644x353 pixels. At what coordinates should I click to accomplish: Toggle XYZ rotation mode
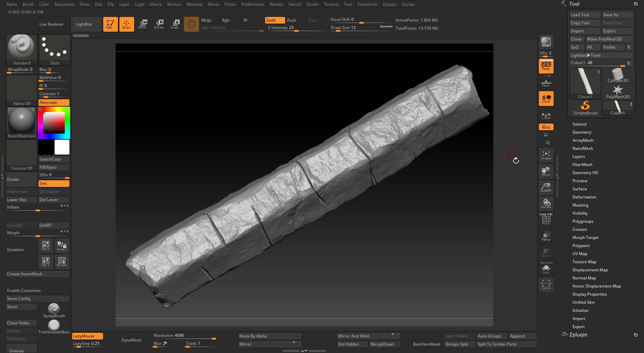pyautogui.click(x=546, y=127)
